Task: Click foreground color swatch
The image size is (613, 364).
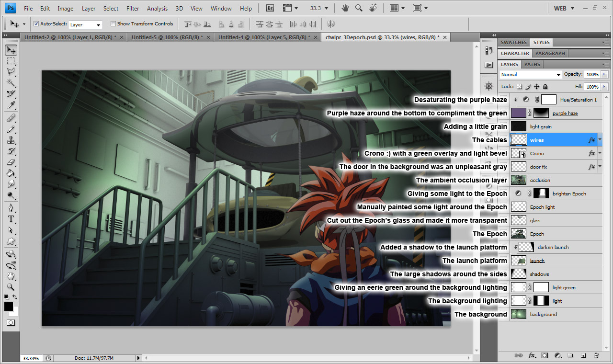Action: [8, 307]
